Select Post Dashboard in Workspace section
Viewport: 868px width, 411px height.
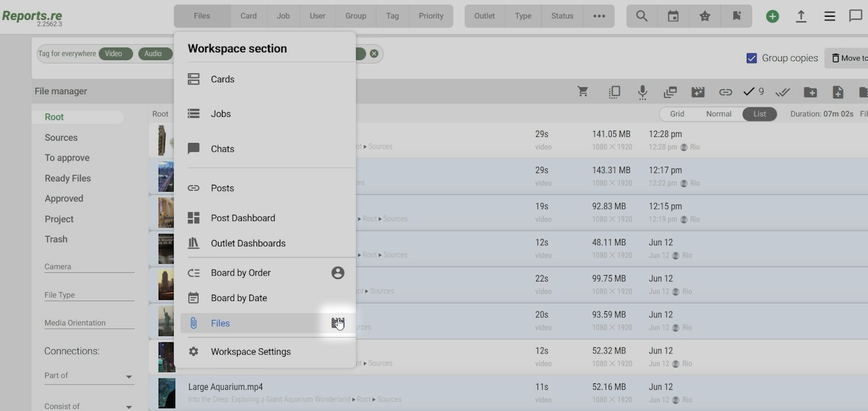pos(243,218)
